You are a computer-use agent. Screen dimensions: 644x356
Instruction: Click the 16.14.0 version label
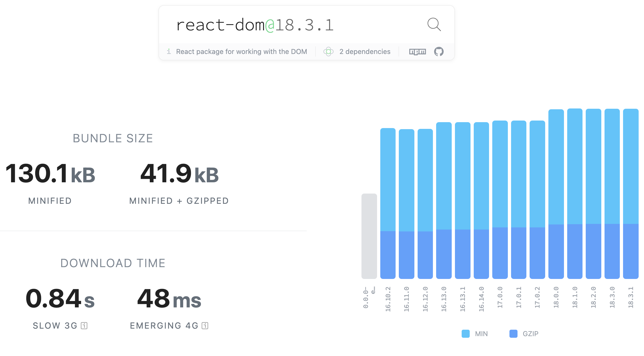click(481, 299)
